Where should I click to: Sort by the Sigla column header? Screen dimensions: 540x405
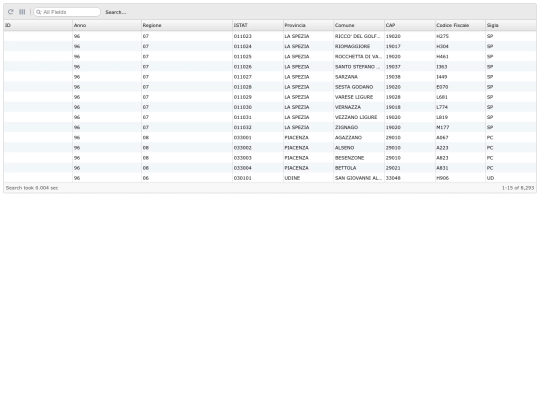[511, 25]
